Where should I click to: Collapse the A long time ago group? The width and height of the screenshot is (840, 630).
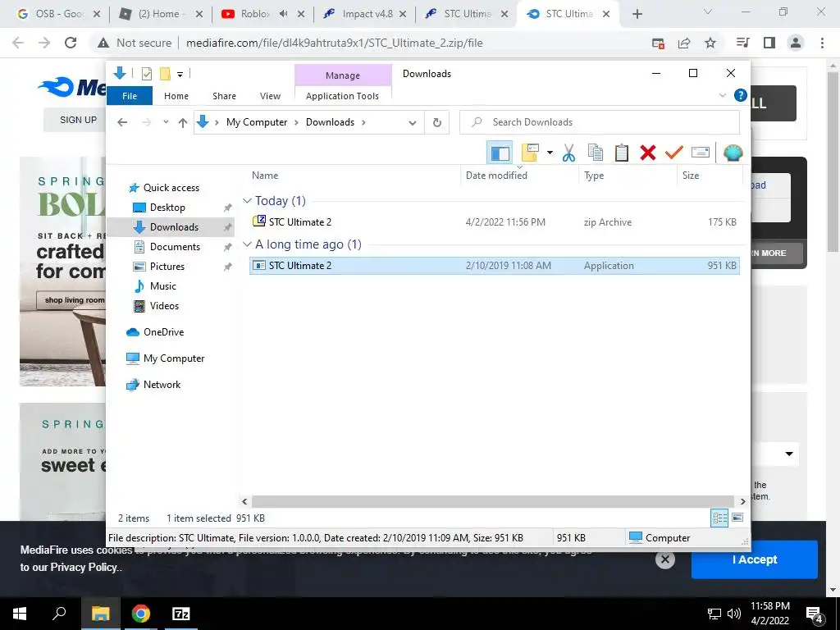(247, 244)
